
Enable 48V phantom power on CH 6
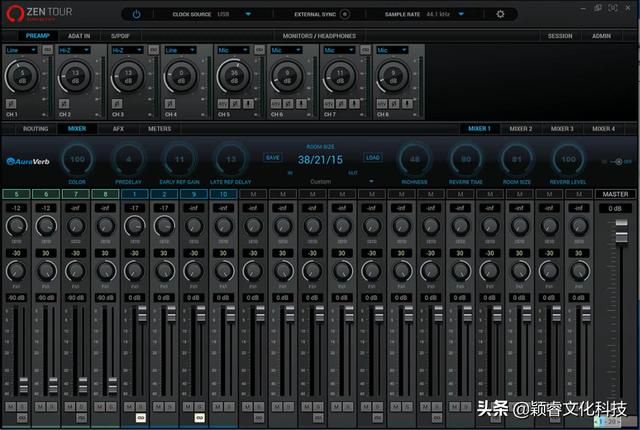pyautogui.click(x=276, y=104)
